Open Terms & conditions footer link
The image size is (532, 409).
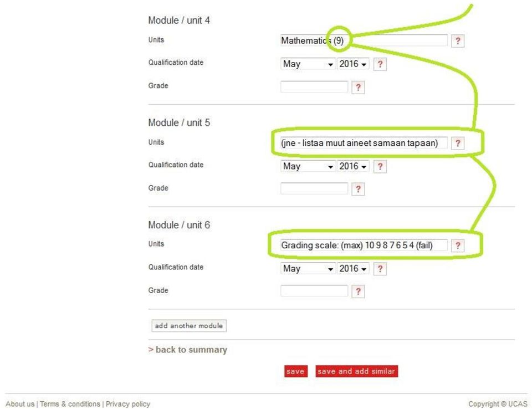(x=70, y=404)
